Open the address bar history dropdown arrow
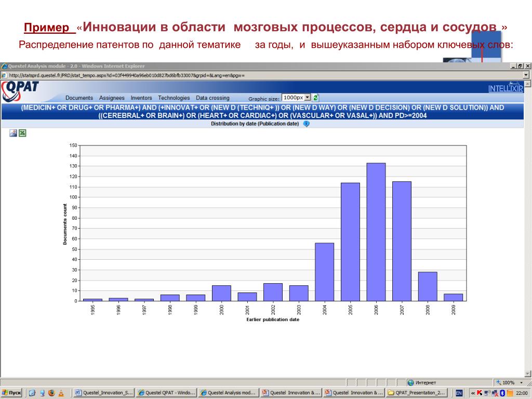The width and height of the screenshot is (532, 399). pyautogui.click(x=526, y=75)
